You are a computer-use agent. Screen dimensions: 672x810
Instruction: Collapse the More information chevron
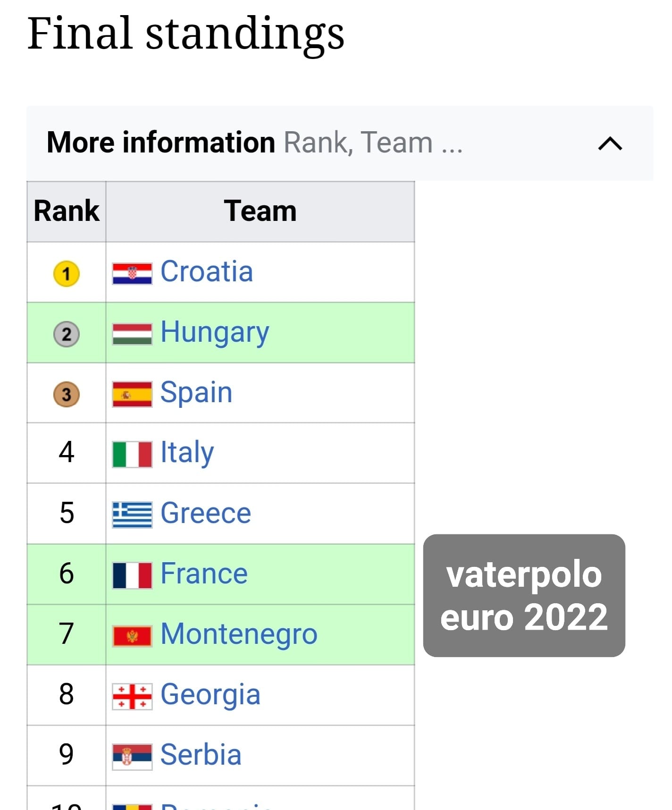610,143
